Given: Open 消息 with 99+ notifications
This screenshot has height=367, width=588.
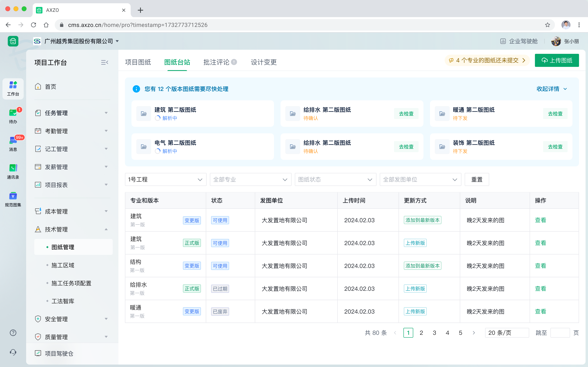Looking at the screenshot, I should click(x=13, y=143).
